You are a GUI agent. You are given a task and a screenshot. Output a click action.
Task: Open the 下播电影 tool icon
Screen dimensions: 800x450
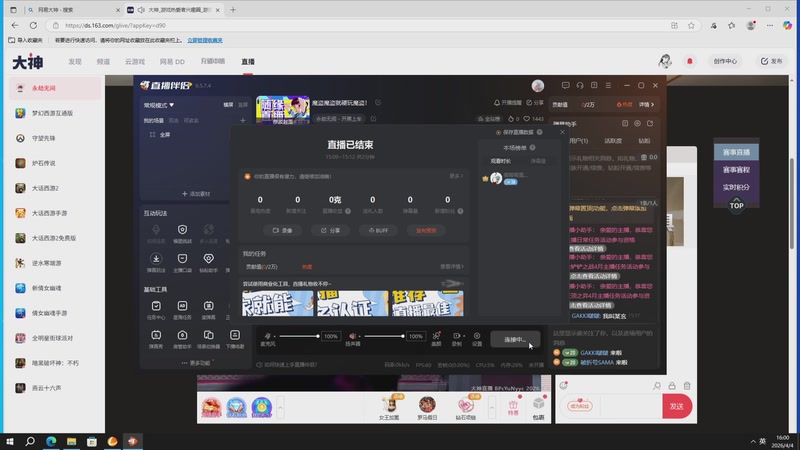point(235,335)
